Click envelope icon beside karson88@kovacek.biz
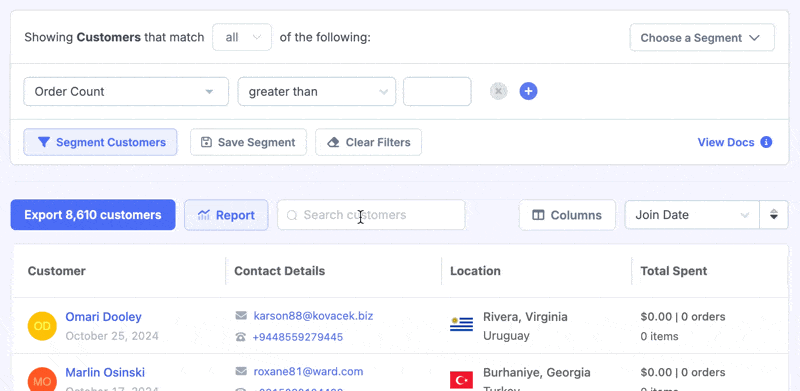 click(241, 316)
